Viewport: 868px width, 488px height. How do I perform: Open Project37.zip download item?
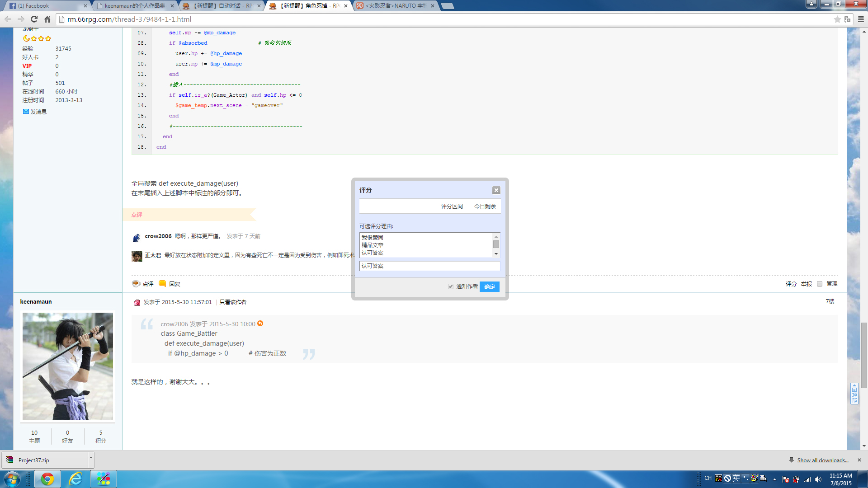44,460
